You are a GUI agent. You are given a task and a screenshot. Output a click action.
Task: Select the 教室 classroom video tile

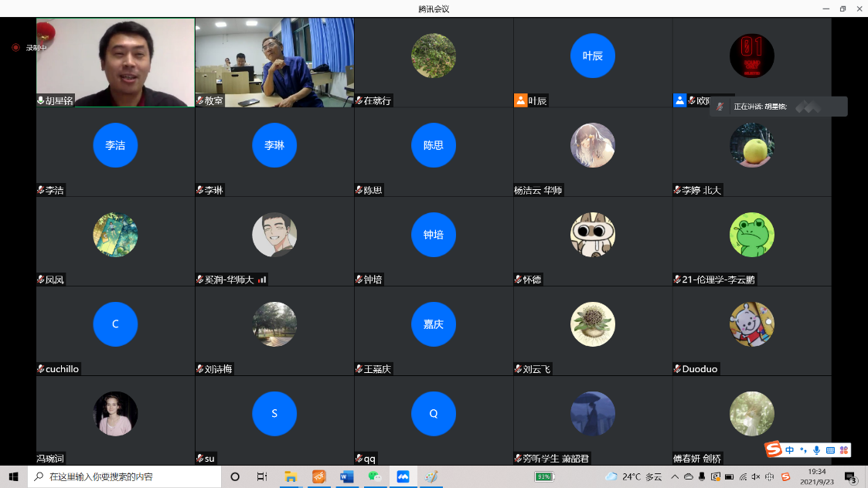click(274, 62)
